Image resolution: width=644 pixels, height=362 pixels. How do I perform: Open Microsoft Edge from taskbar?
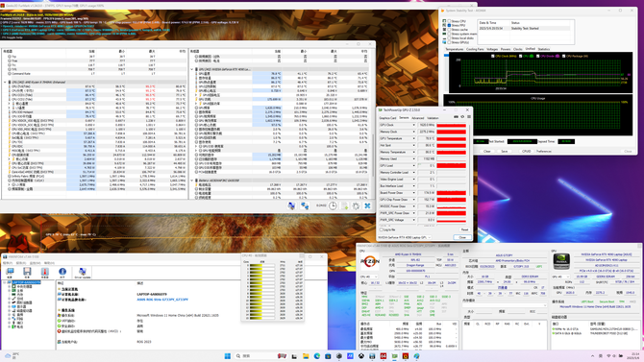click(317, 356)
